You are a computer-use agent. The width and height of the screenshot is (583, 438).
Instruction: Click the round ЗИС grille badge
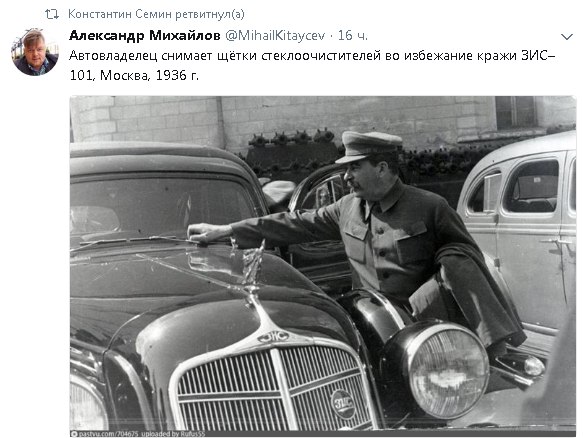(342, 404)
